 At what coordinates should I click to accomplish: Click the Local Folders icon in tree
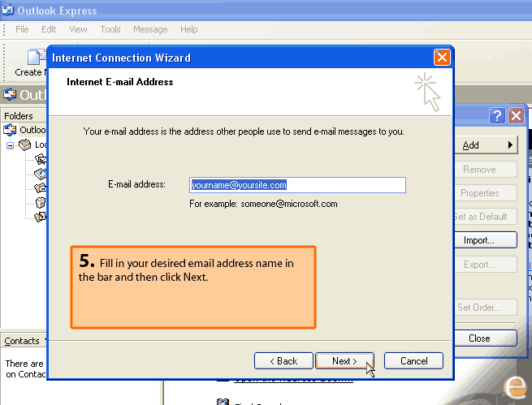(24, 144)
